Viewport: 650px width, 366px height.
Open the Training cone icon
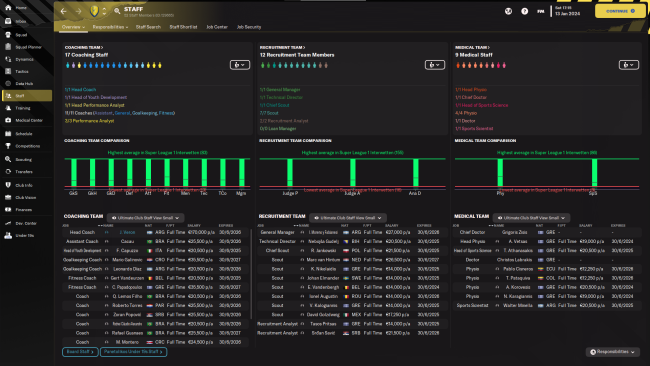8,108
